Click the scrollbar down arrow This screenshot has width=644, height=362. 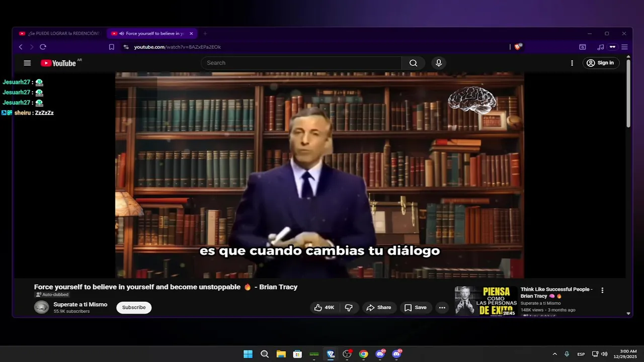click(x=628, y=313)
